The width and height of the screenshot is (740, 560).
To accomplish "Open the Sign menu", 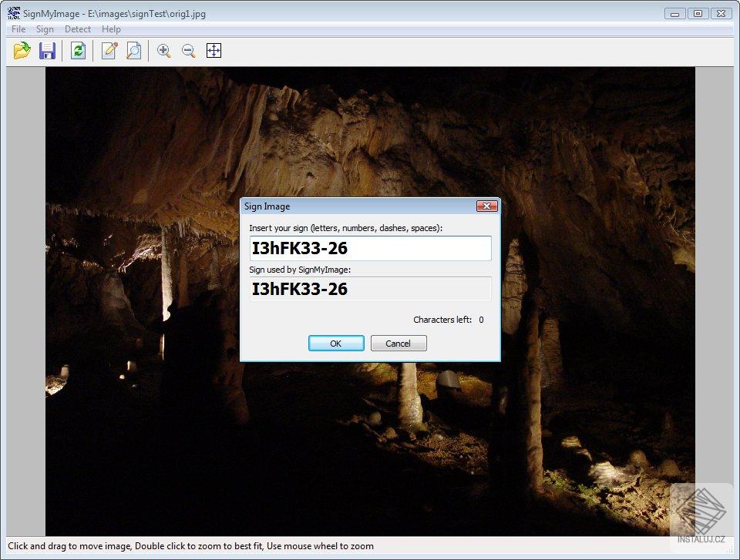I will (x=45, y=29).
